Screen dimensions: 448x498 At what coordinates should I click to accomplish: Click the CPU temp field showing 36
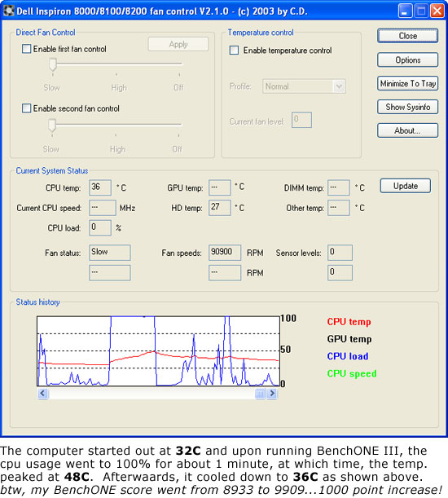click(100, 187)
